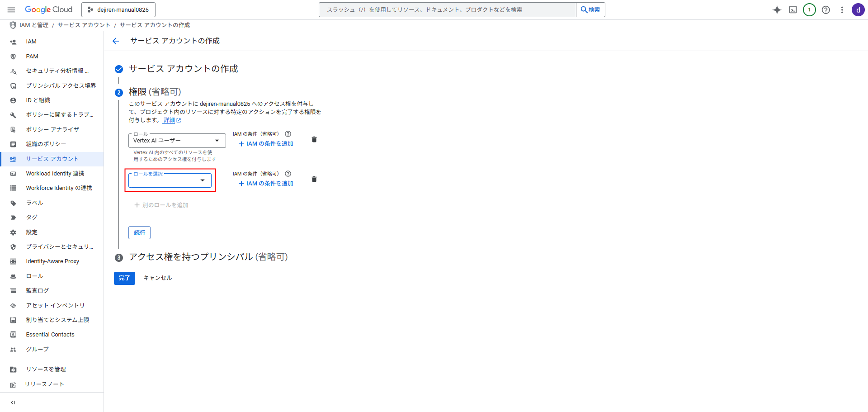Open the ロールを選択 dropdown
The height and width of the screenshot is (412, 868).
(170, 180)
